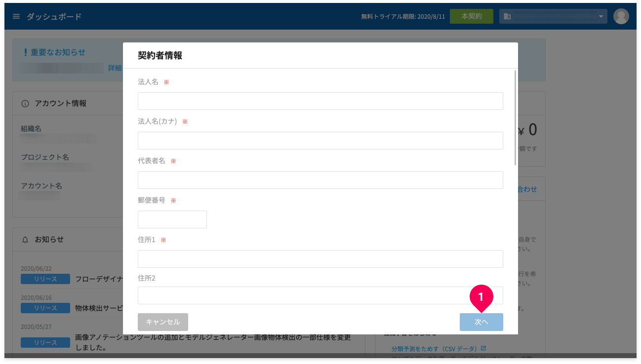Click the exclamation icon in the notice banner
Image resolution: width=641 pixels, height=364 pixels.
pos(26,52)
